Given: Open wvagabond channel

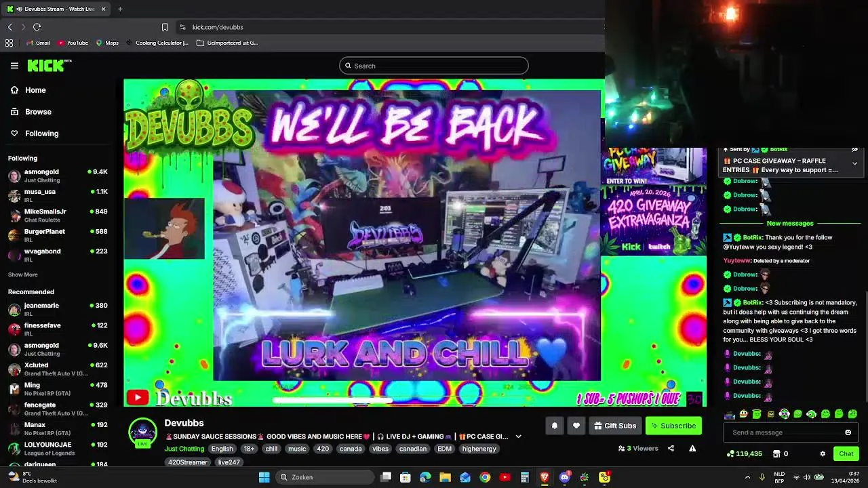Looking at the screenshot, I should (58, 255).
